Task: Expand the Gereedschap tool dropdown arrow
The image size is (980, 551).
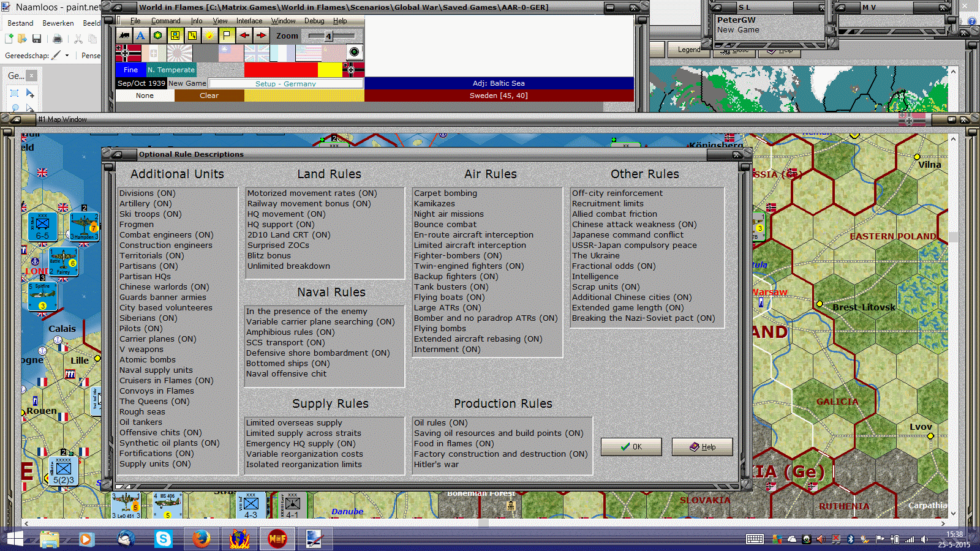Action: point(67,56)
